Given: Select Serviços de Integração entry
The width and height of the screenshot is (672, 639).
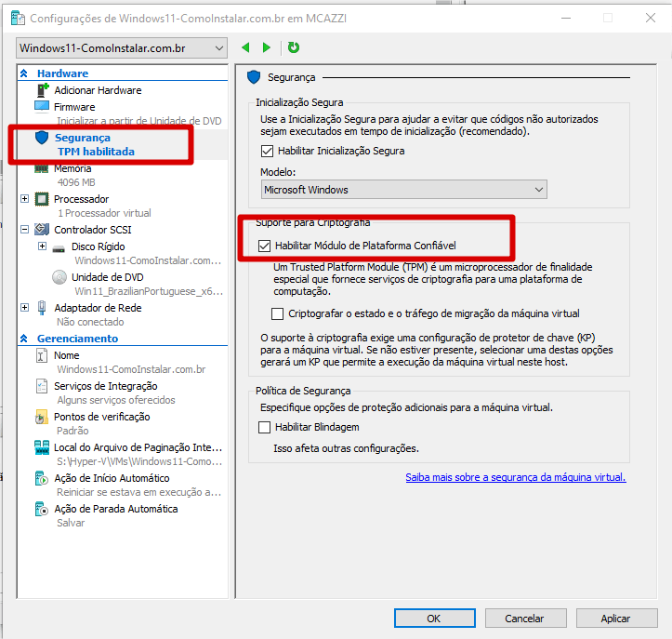Looking at the screenshot, I should click(105, 386).
